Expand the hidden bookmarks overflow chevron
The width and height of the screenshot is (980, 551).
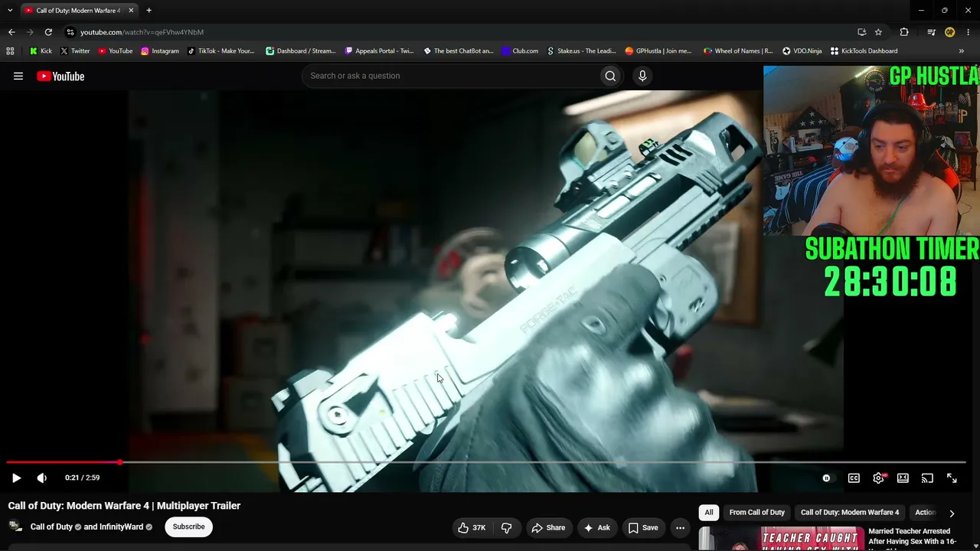coord(962,51)
